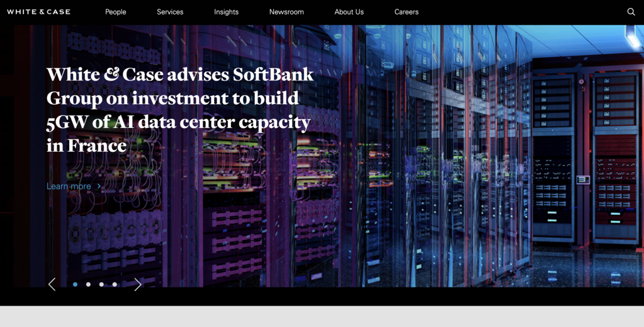Open the Careers menu
644x327 pixels.
(407, 12)
